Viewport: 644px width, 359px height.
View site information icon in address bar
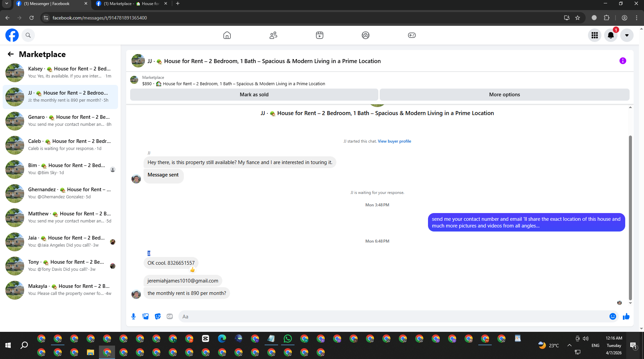[x=46, y=18]
